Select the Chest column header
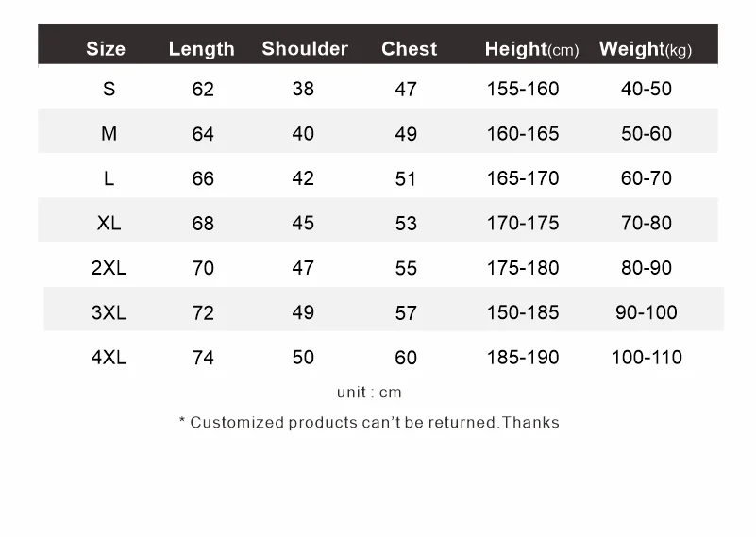The height and width of the screenshot is (537, 756). point(410,48)
